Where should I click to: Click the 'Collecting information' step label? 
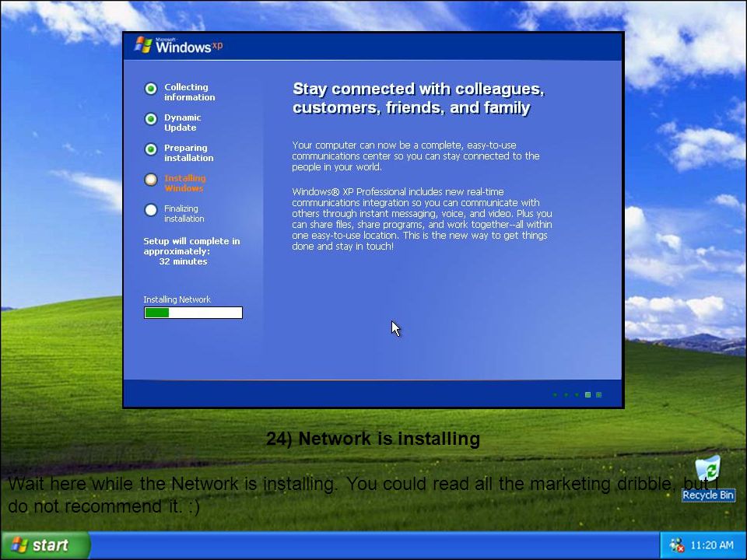tap(190, 92)
